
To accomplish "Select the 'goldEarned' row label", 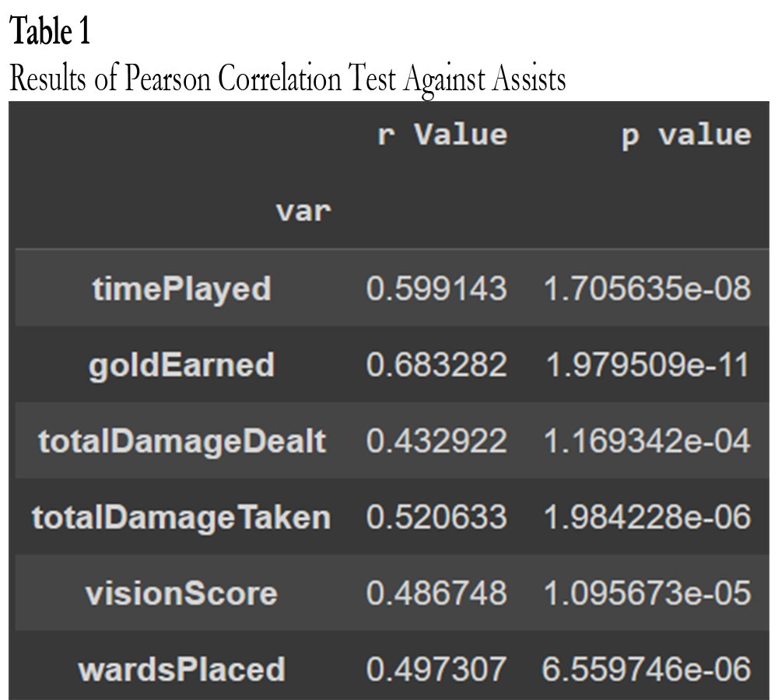I will pyautogui.click(x=181, y=365).
